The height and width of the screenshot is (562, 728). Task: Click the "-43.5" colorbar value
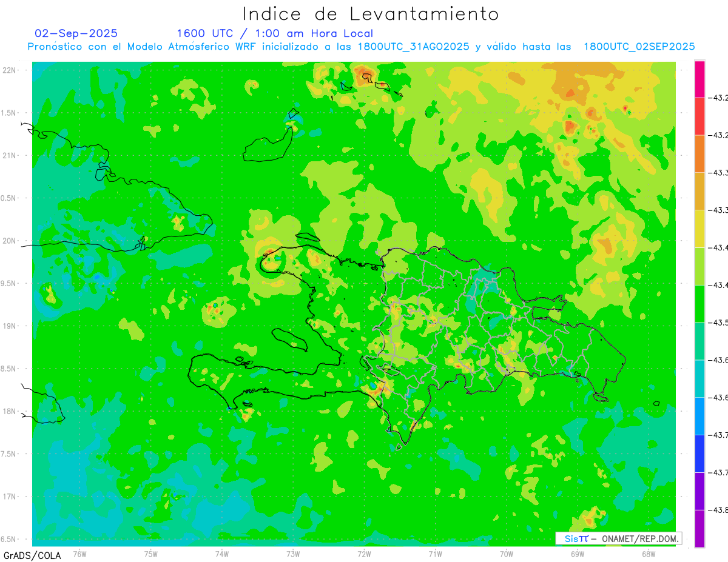[x=719, y=323]
